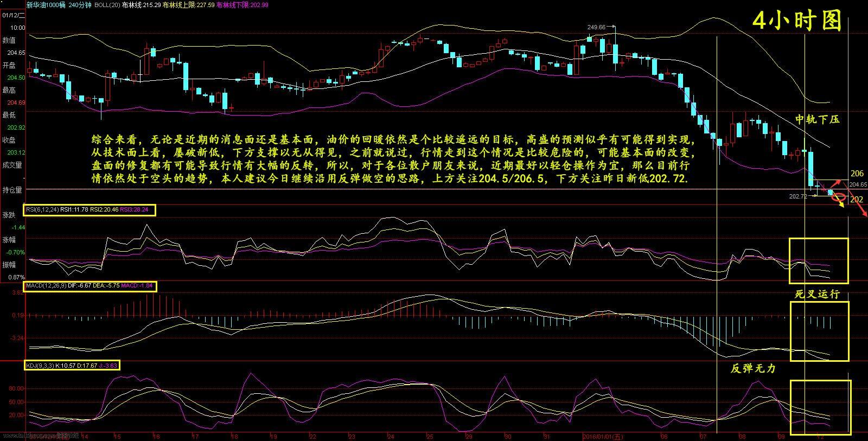The height and width of the screenshot is (441, 868).
Task: Click the magenta MACD:-1.84 reading
Action: pyautogui.click(x=137, y=285)
